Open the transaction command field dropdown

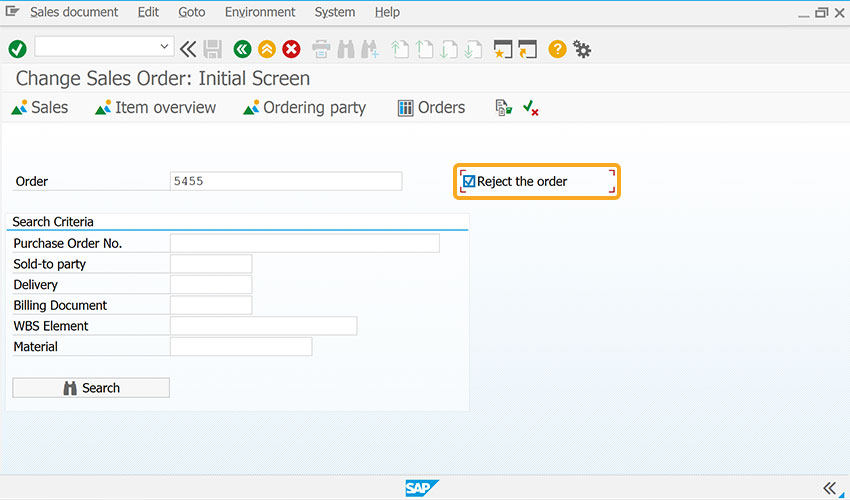164,47
